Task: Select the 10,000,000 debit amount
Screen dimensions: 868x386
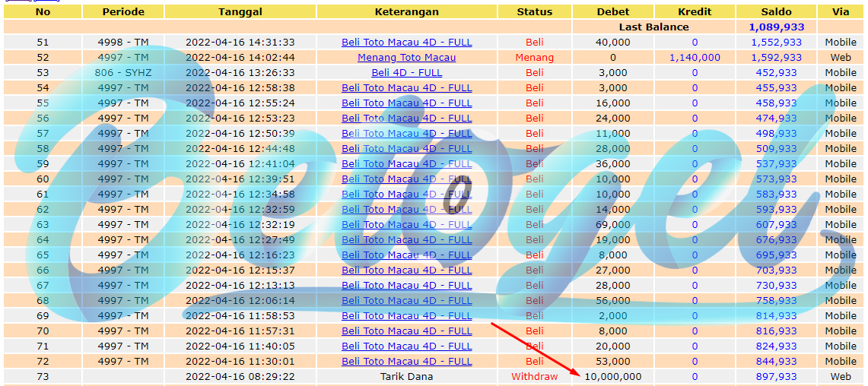Action: [x=613, y=377]
